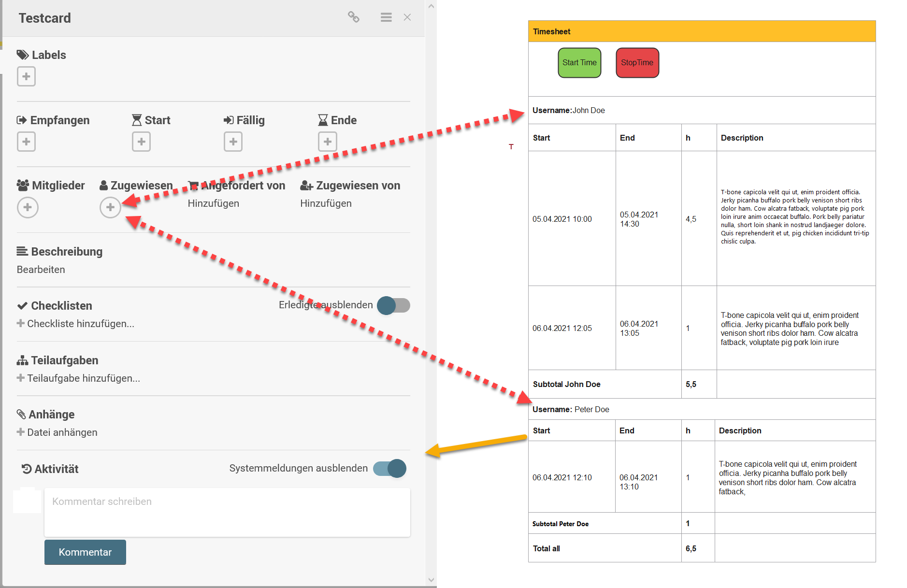The image size is (907, 588).
Task: Assign a user via Zugewiesen plus icon
Action: (110, 207)
